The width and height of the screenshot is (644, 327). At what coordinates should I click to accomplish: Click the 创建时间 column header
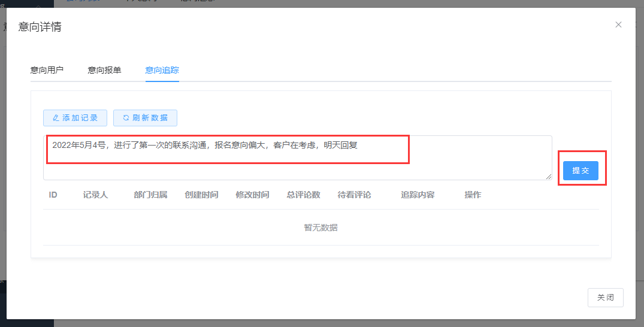point(201,195)
